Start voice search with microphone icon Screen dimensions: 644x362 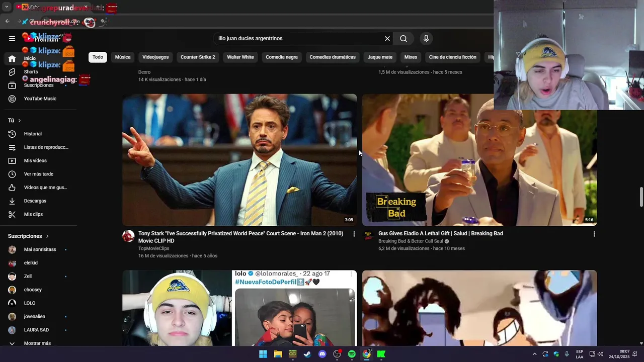[x=426, y=38]
